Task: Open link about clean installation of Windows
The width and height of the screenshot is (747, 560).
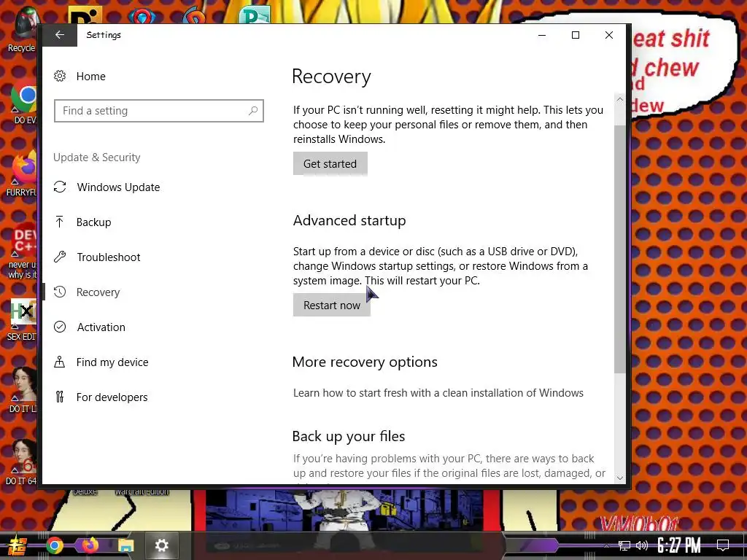Action: point(438,393)
